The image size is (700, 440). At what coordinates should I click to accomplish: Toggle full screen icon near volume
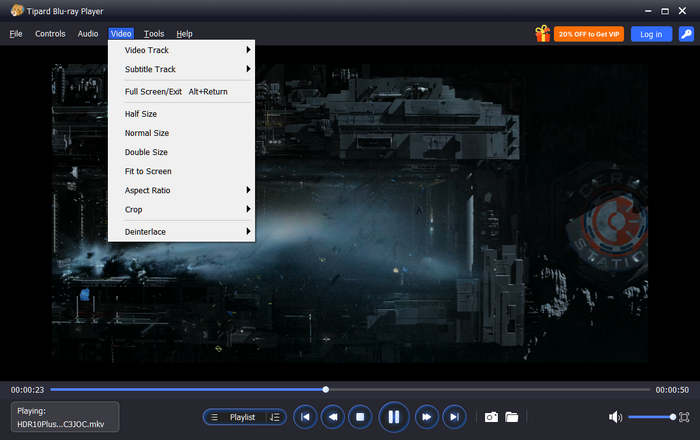[684, 417]
